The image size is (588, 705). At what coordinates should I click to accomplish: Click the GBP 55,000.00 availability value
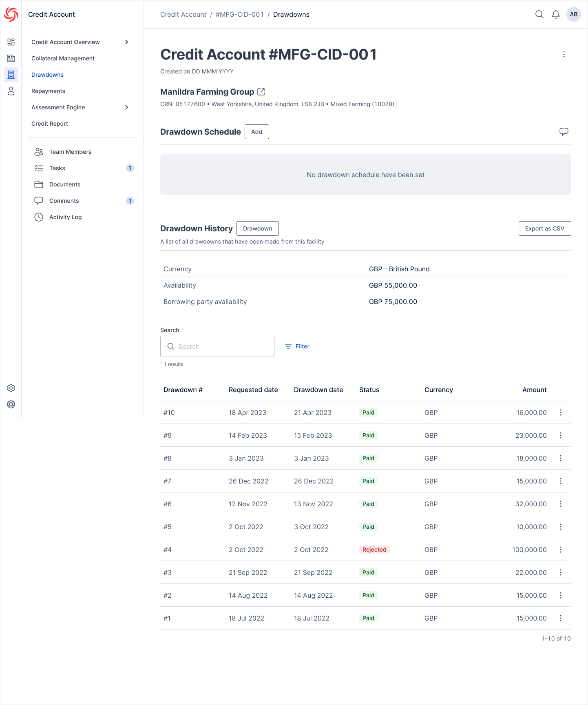tap(393, 285)
